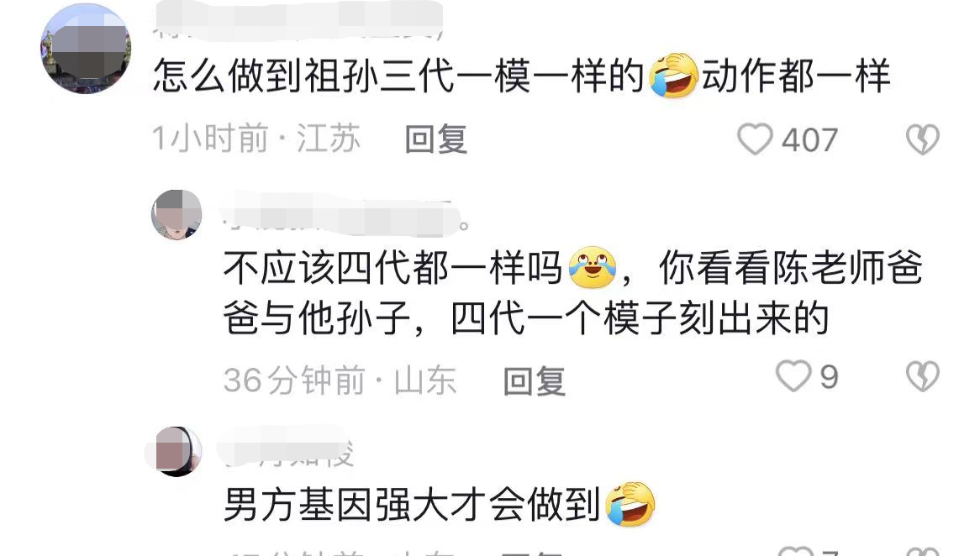This screenshot has height=556, width=980.
Task: Tap 回复 beside 36分钟前·山东
Action: (x=535, y=381)
